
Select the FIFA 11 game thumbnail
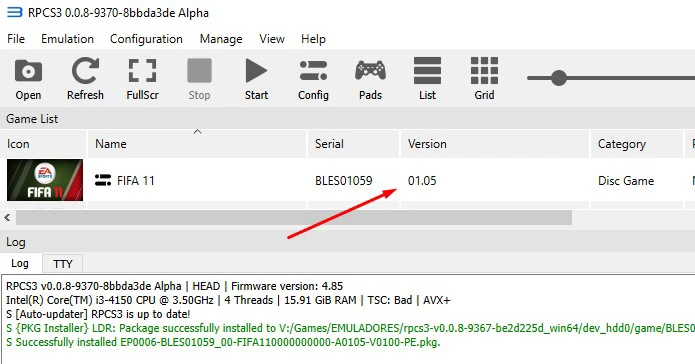45,180
